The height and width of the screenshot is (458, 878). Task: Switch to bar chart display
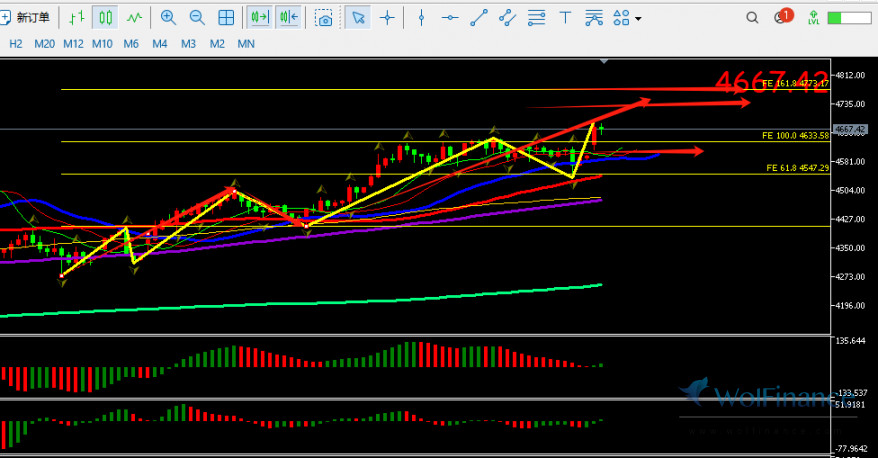pos(77,18)
